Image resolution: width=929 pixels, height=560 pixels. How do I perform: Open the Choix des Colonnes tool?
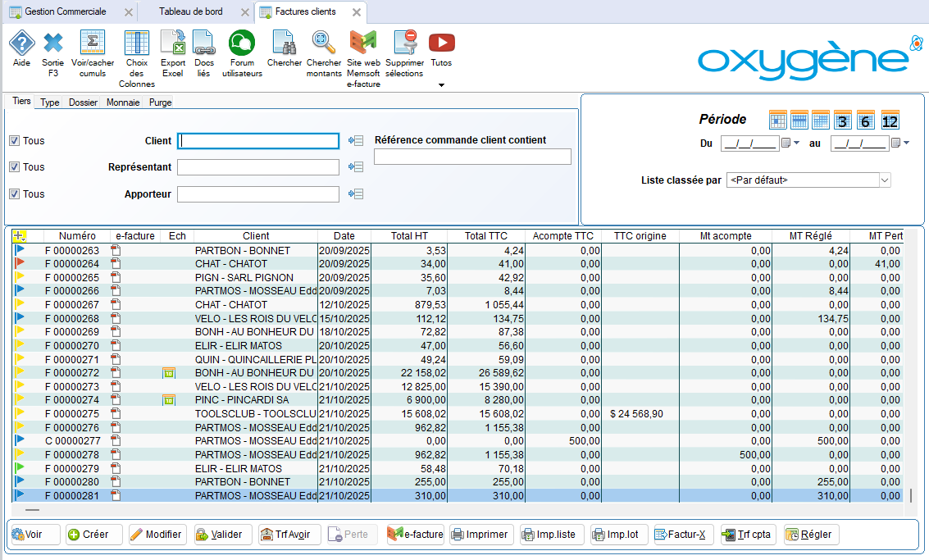(x=136, y=43)
